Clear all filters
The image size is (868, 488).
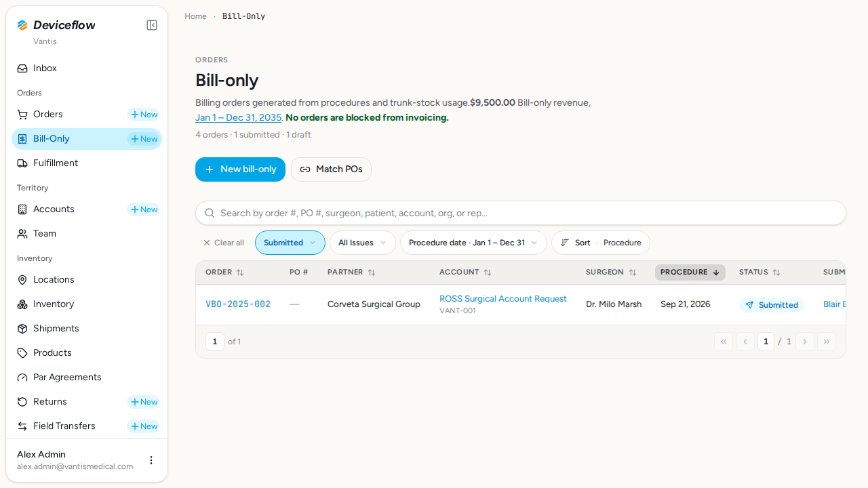coord(223,243)
